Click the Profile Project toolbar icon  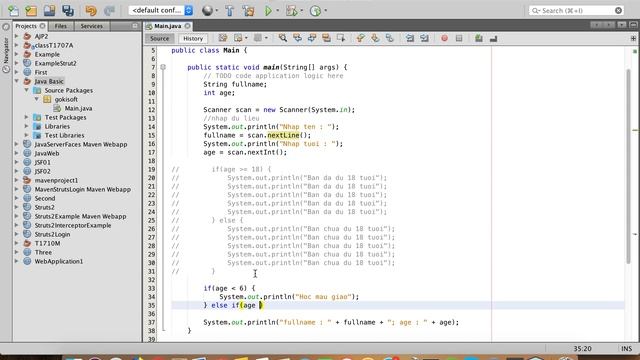point(315,11)
